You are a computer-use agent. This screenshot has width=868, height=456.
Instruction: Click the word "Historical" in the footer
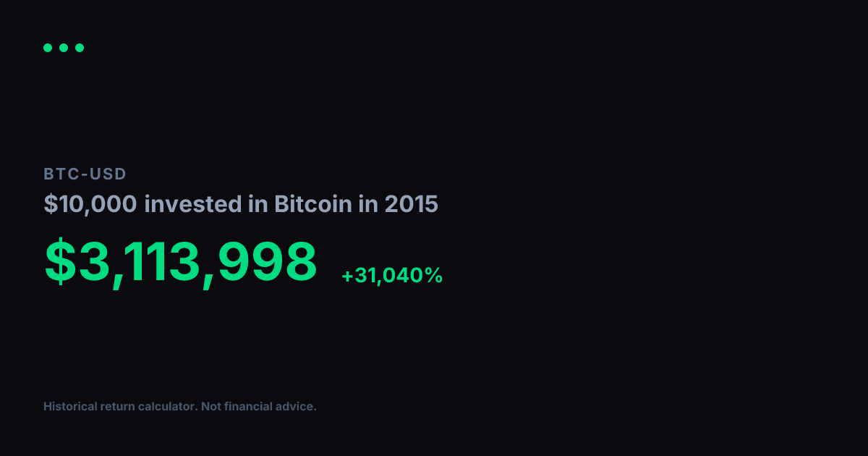click(69, 407)
